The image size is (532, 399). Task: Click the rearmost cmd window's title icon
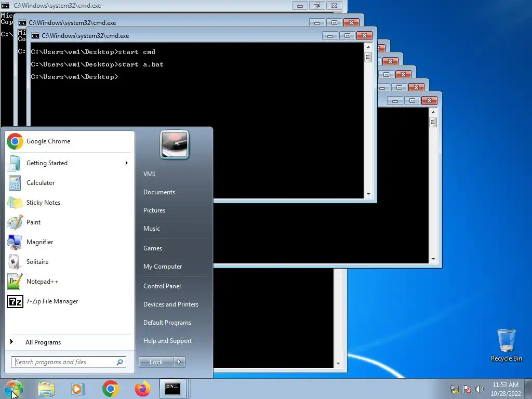5,5
